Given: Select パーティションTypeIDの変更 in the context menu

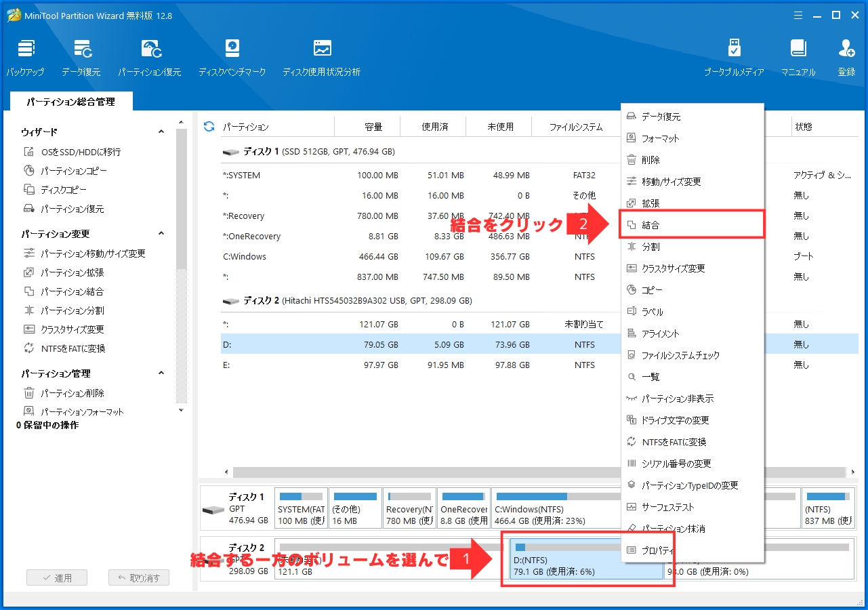Looking at the screenshot, I should (x=693, y=485).
